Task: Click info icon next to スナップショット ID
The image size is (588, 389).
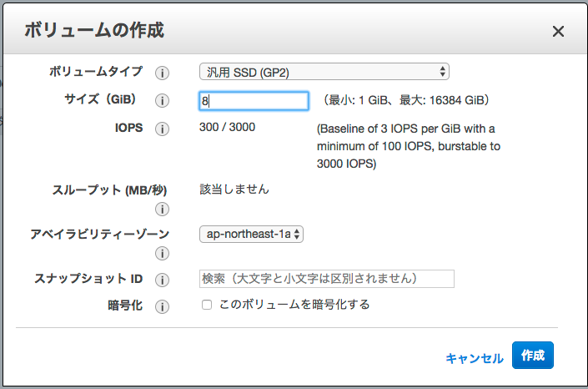Action: click(x=162, y=280)
